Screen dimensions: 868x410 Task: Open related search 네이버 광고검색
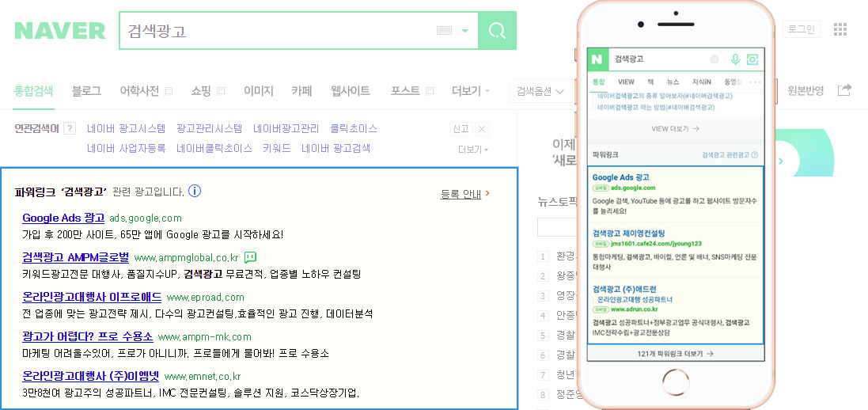point(336,149)
